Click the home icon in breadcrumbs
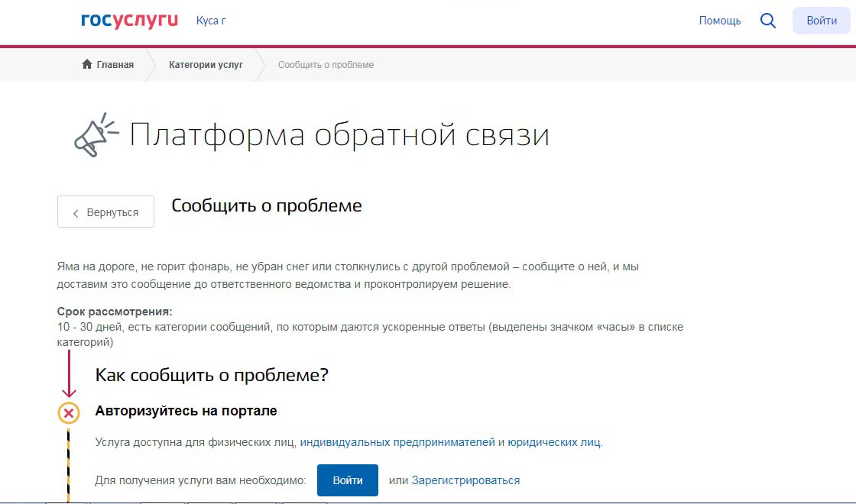Image resolution: width=856 pixels, height=504 pixels. (x=87, y=64)
